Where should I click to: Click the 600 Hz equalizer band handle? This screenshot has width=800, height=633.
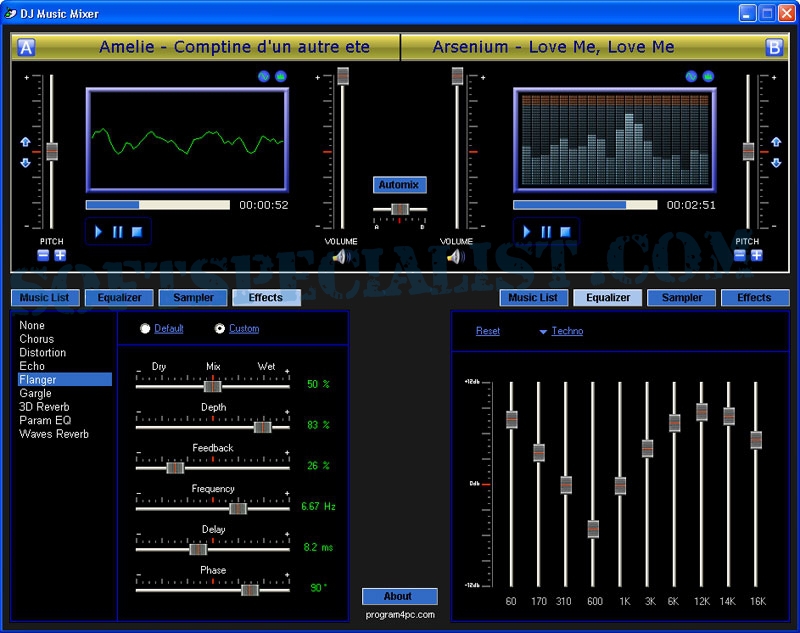point(593,529)
